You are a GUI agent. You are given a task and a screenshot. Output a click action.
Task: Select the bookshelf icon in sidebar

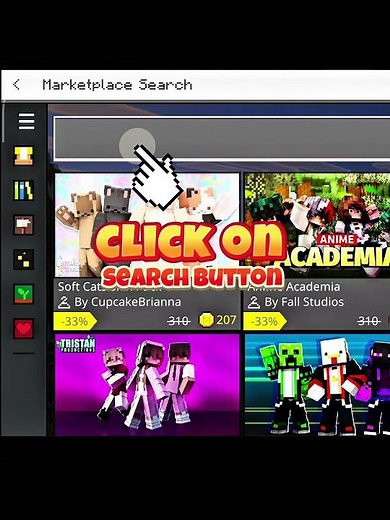[x=24, y=190]
